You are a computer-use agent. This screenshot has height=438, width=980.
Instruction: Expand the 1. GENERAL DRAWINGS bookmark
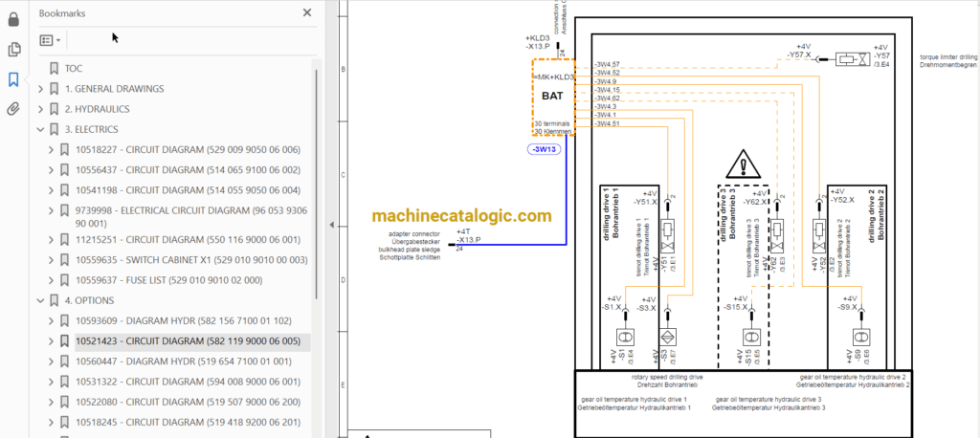click(41, 89)
